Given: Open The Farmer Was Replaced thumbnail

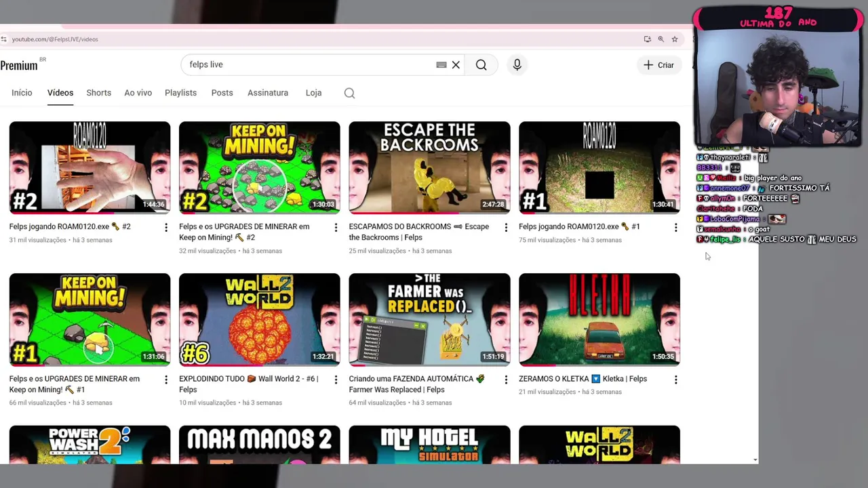Looking at the screenshot, I should pos(429,319).
